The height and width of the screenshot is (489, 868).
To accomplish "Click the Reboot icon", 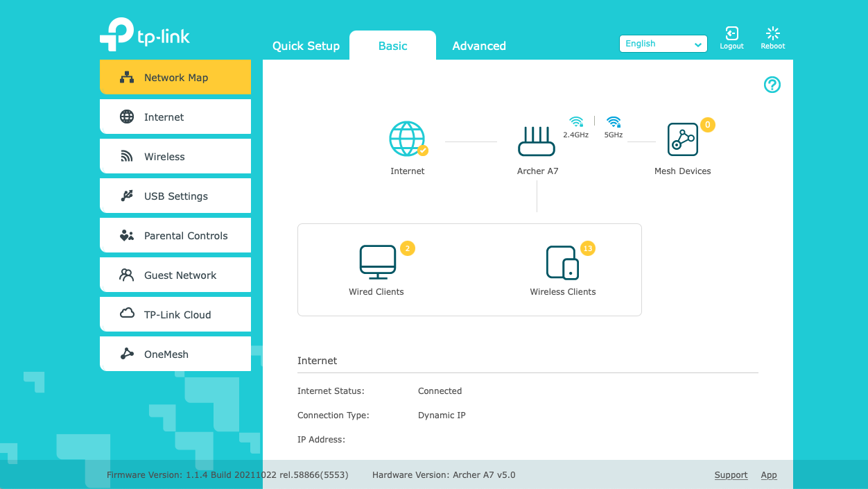I will point(773,33).
